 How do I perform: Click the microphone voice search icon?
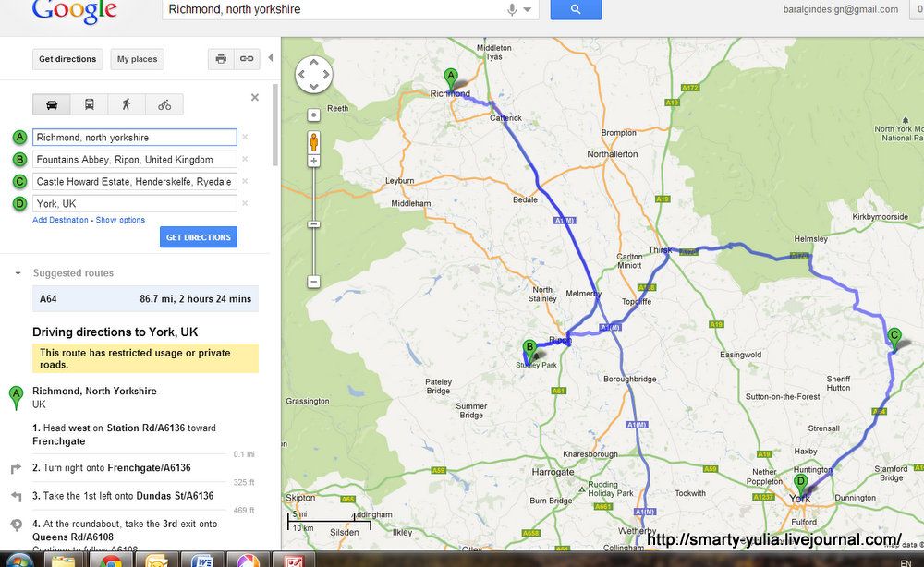pos(512,9)
